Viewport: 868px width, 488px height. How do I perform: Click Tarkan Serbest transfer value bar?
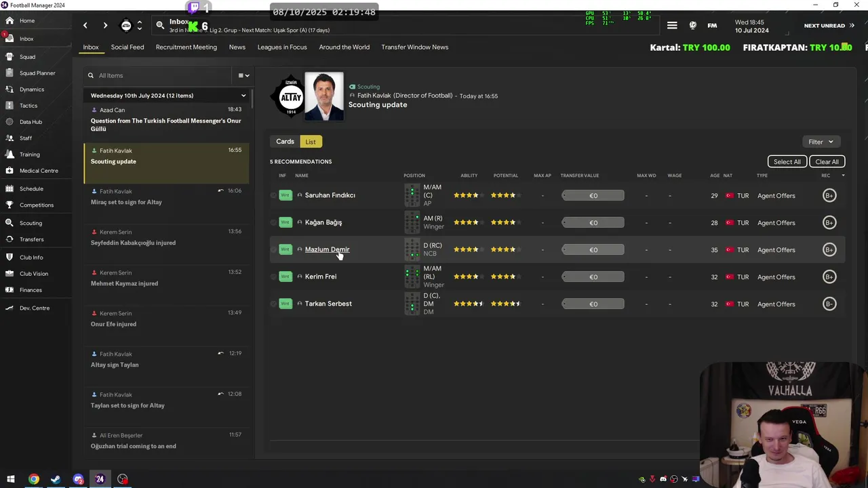pos(593,304)
